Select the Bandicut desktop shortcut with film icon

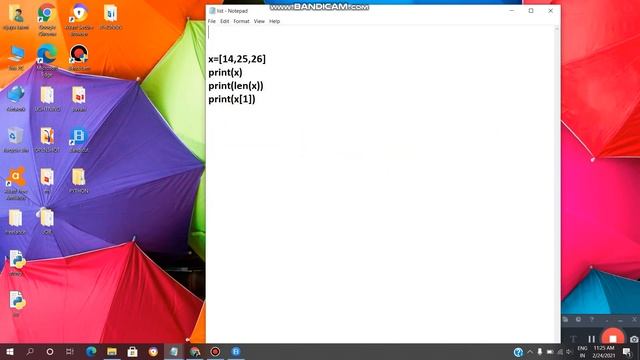[79, 140]
